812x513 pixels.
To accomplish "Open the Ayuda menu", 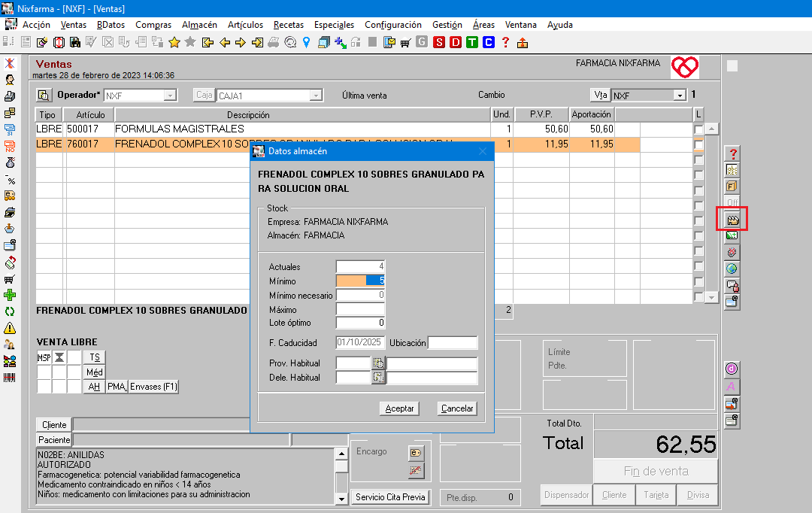I will coord(560,25).
